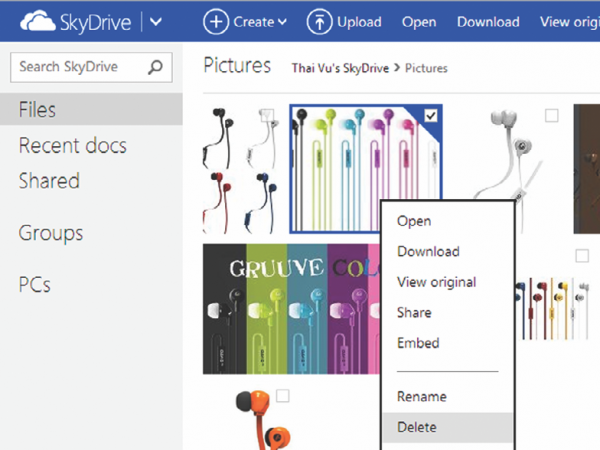The image size is (600, 450).
Task: Open Recent docs in the sidebar
Action: 73,146
